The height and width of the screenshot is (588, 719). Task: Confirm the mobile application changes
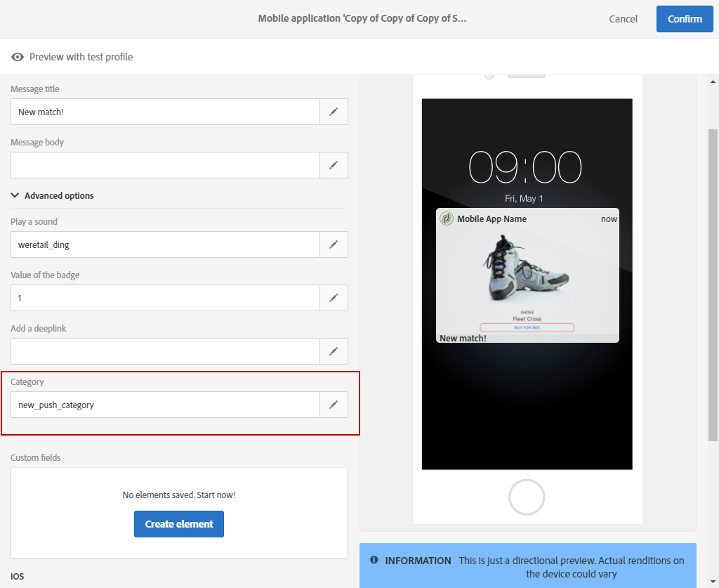(x=685, y=19)
